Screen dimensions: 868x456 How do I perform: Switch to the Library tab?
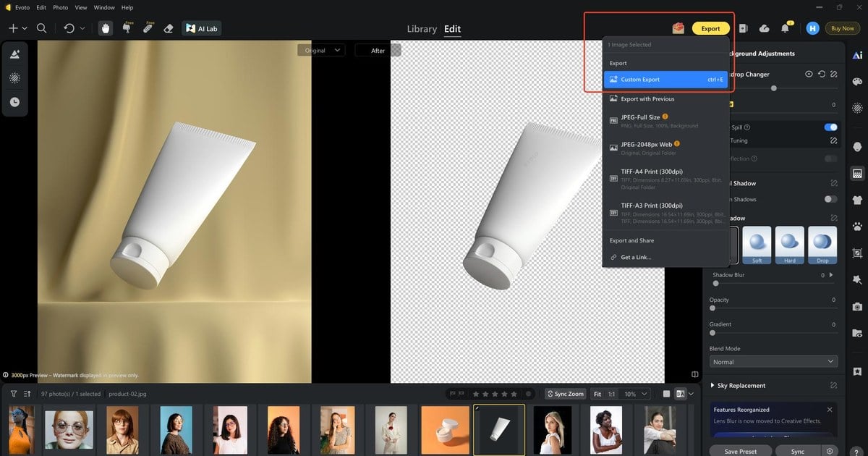(x=422, y=29)
